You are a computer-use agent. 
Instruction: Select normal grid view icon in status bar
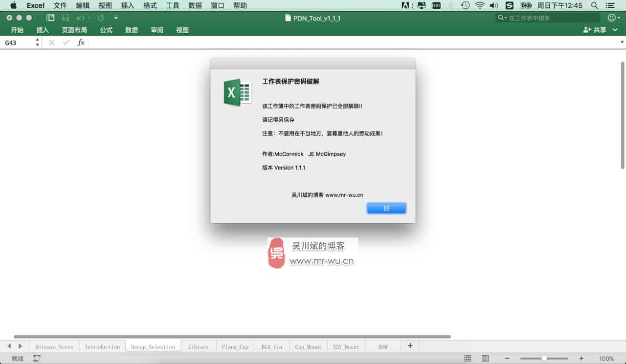(468, 359)
